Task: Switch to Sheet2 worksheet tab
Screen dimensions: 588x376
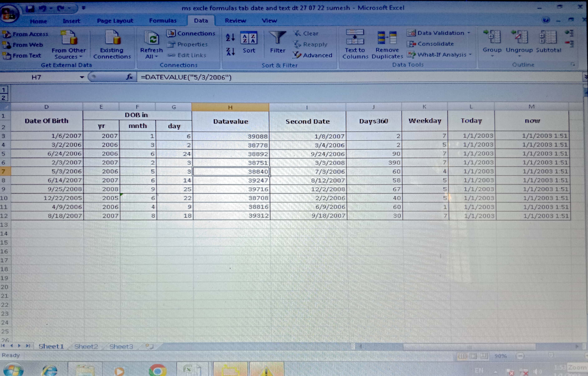Action: 86,346
